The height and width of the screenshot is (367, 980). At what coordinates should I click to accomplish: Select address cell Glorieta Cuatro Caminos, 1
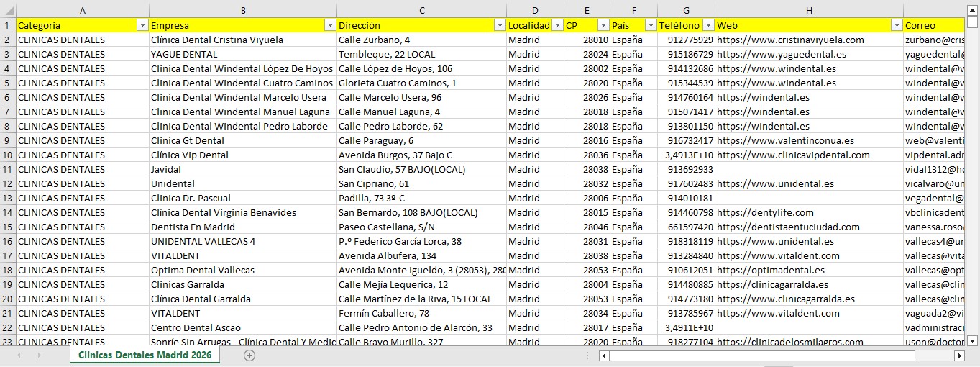(421, 83)
